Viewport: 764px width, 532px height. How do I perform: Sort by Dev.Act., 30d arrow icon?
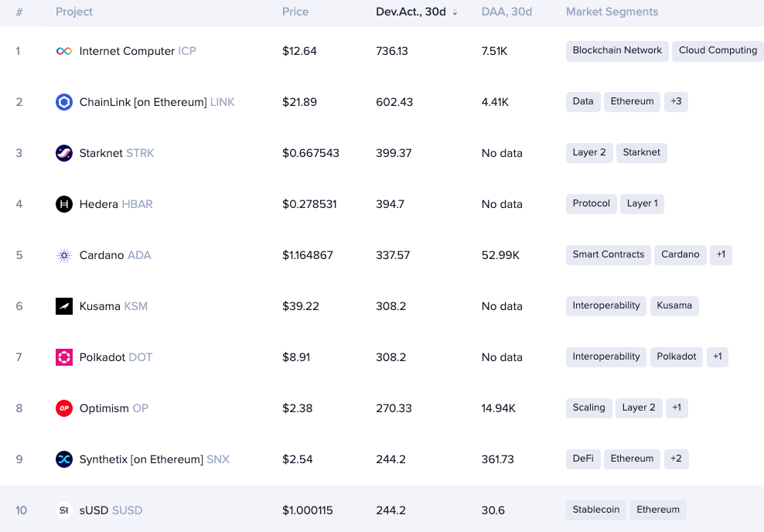455,12
